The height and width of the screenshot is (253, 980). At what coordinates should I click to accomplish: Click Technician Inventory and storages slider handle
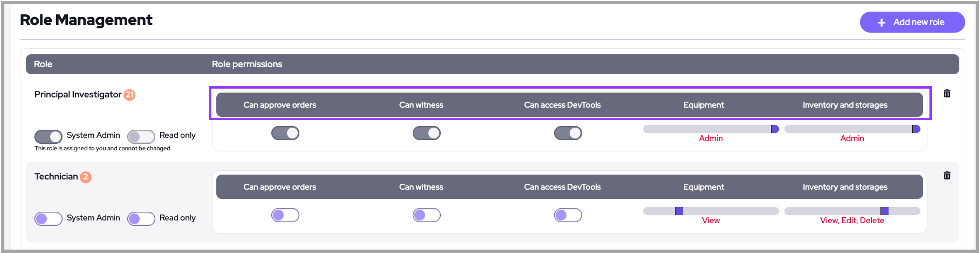point(885,211)
